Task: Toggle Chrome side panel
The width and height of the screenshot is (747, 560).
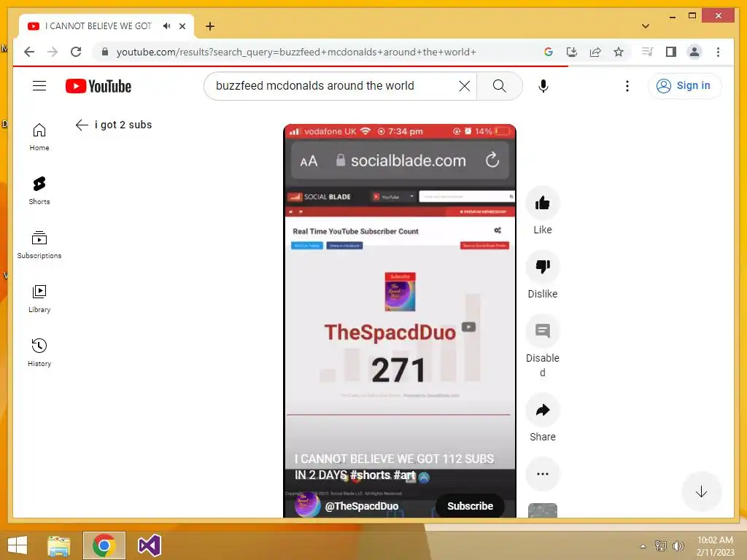Action: tap(671, 52)
